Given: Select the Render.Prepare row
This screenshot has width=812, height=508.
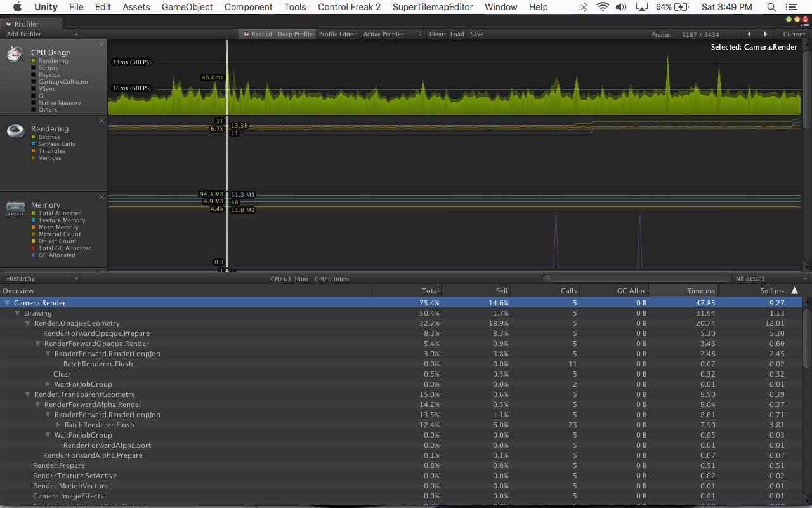Looking at the screenshot, I should pos(401,465).
